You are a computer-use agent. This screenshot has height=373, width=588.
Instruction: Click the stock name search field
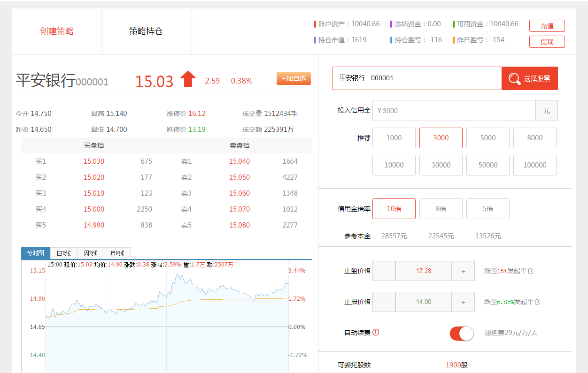[417, 78]
